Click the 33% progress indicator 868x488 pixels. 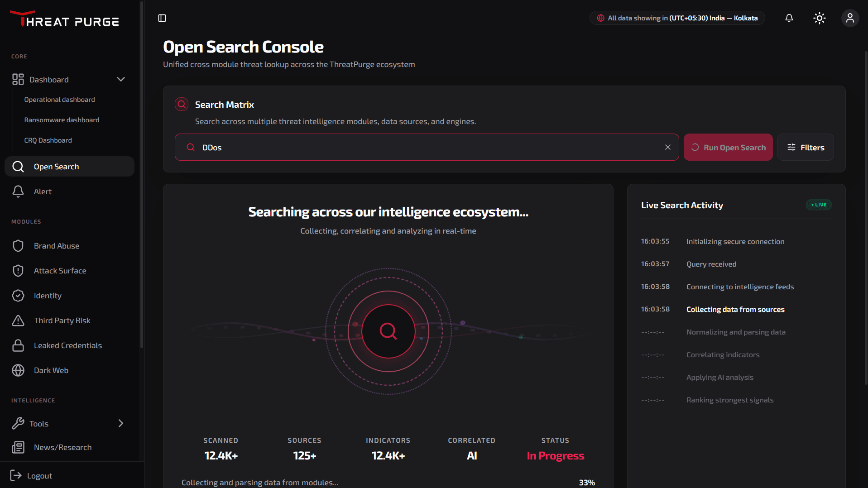click(587, 483)
